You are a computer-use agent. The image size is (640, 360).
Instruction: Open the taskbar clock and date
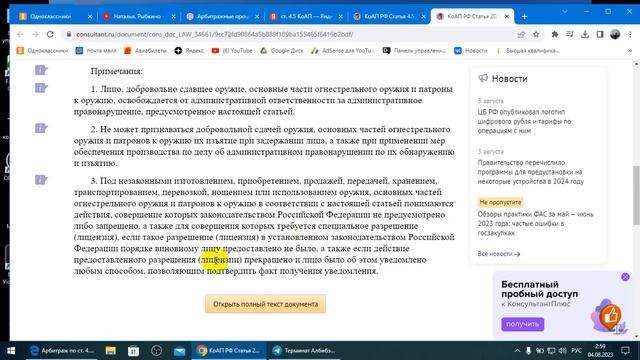coord(600,351)
